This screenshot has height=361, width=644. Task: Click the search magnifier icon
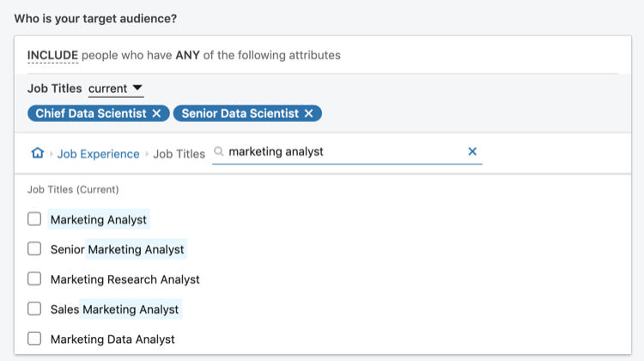[219, 152]
